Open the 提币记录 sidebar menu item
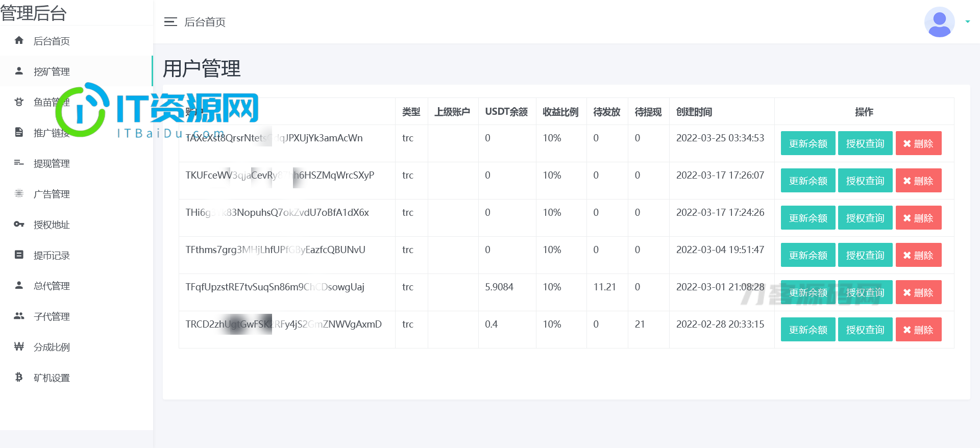Viewport: 980px width, 448px height. pyautogui.click(x=76, y=255)
